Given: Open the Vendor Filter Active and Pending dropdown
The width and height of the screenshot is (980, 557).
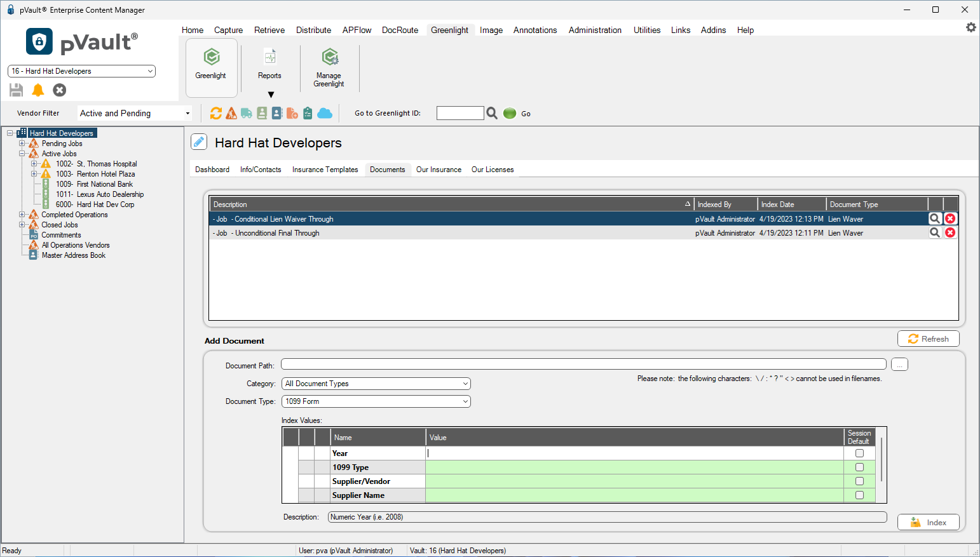Looking at the screenshot, I should (x=135, y=113).
